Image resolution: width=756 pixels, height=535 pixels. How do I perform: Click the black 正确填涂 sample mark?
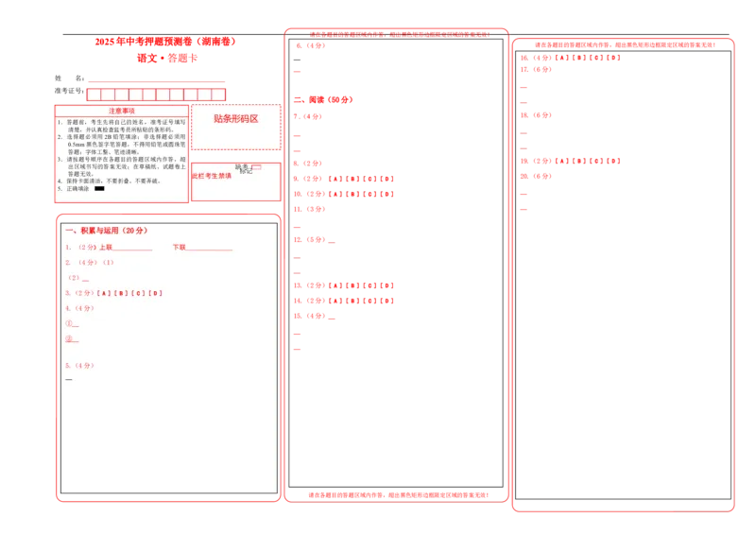99,189
